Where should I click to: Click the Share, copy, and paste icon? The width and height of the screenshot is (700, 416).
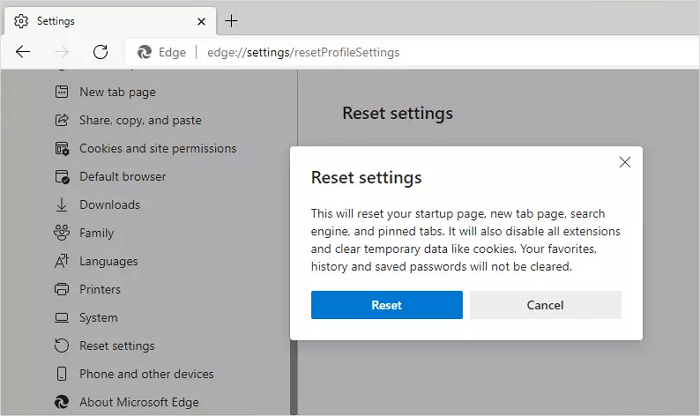click(x=60, y=120)
